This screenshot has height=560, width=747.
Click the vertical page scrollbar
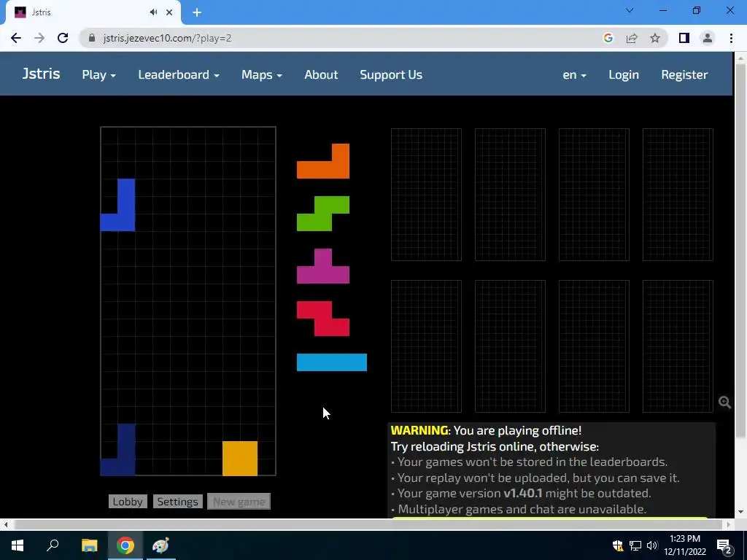pyautogui.click(x=740, y=250)
